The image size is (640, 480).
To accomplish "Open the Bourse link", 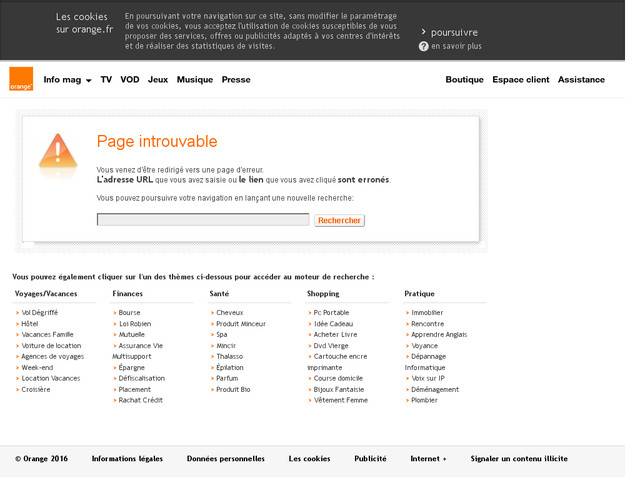I will point(129,313).
